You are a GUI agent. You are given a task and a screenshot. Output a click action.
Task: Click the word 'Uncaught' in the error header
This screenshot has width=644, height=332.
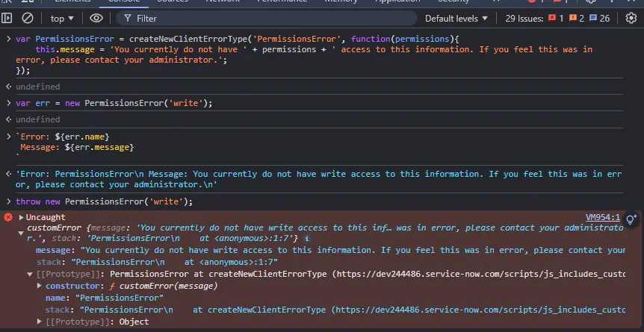(46, 218)
